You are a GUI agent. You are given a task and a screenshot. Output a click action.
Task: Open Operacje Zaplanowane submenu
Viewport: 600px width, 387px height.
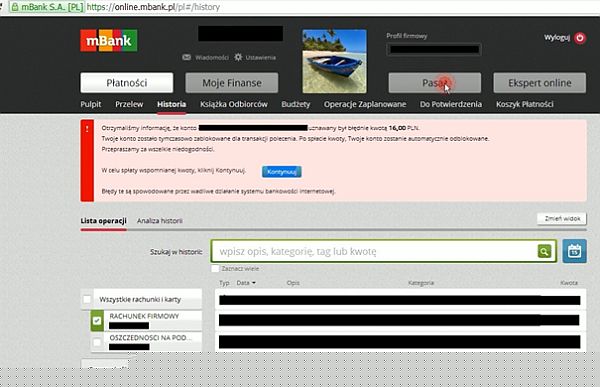(365, 104)
